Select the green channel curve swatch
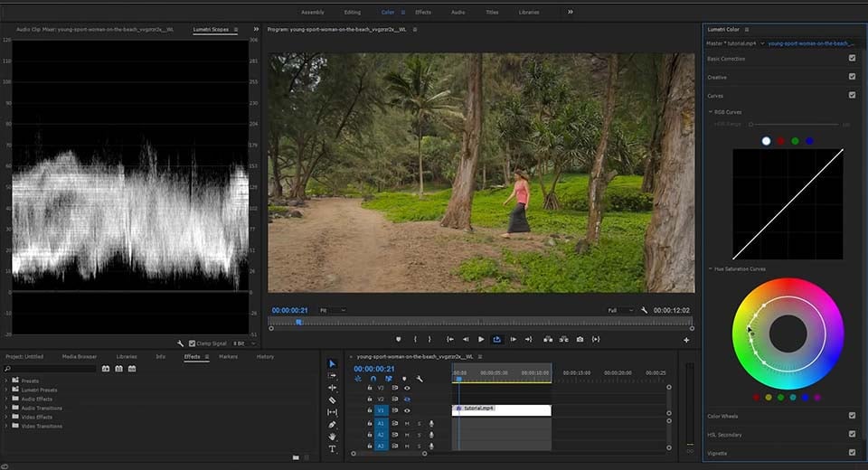This screenshot has height=470, width=868. click(x=795, y=141)
